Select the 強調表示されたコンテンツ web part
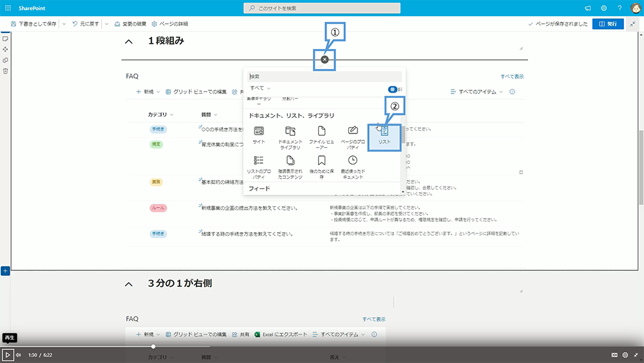644x363 pixels. (x=290, y=167)
